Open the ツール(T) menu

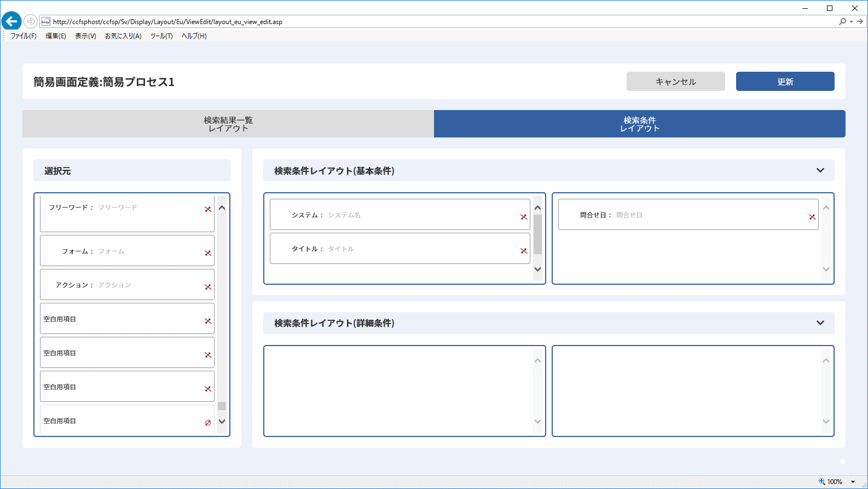[161, 36]
